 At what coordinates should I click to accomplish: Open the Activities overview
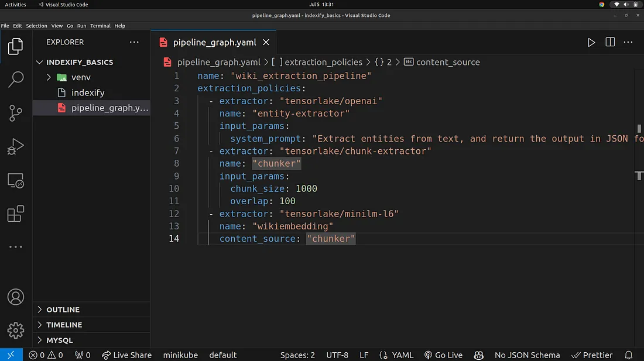pos(15,5)
